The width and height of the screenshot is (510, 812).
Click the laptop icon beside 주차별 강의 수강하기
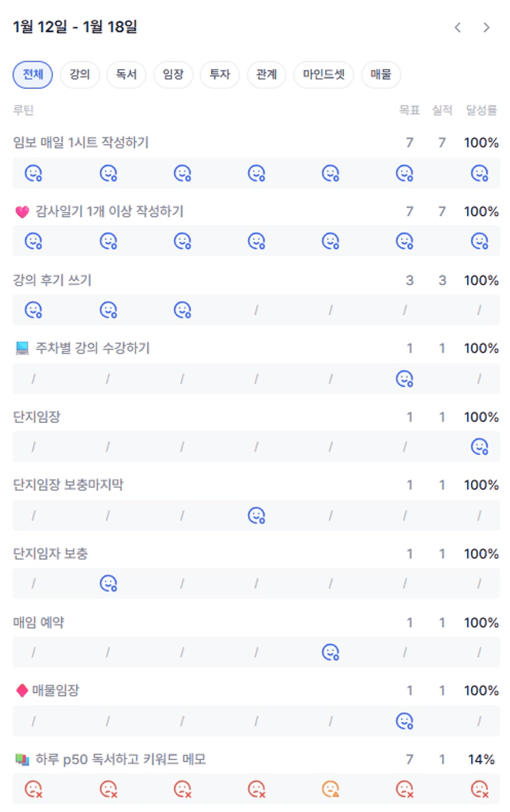click(x=22, y=349)
